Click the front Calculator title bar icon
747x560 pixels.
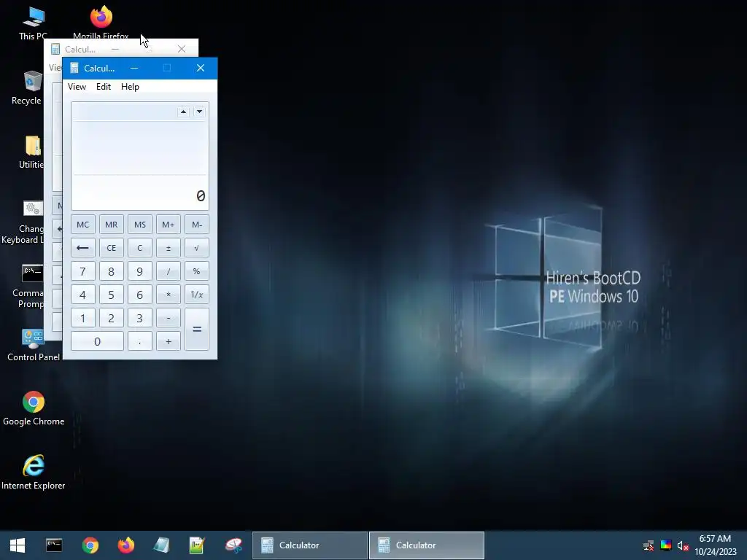coord(74,68)
